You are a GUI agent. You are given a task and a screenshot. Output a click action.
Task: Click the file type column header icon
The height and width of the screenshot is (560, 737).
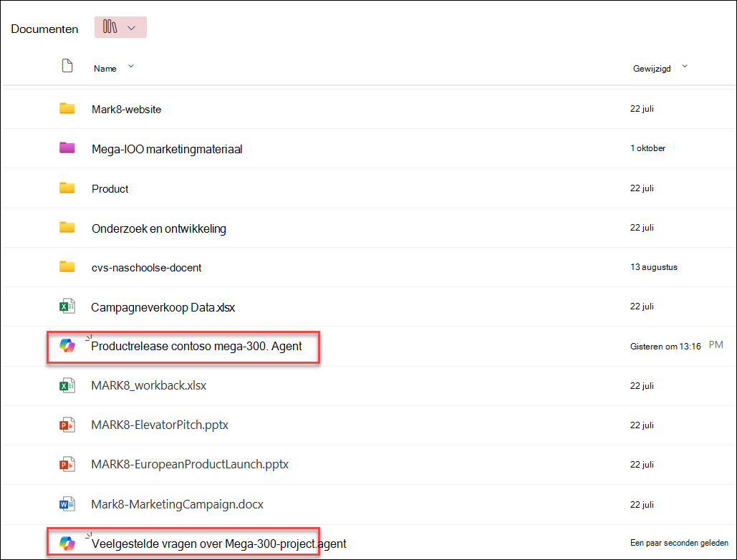[x=67, y=66]
